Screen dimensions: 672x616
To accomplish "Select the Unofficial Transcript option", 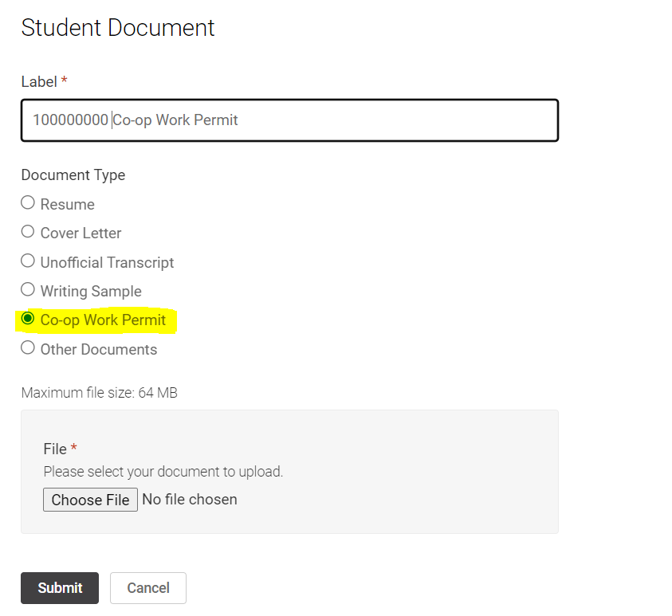I will point(28,261).
